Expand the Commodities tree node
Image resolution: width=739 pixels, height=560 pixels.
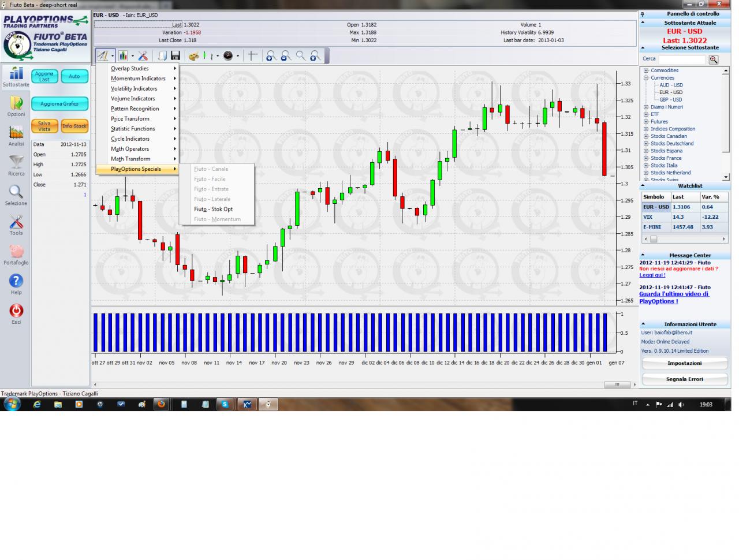[x=646, y=70]
